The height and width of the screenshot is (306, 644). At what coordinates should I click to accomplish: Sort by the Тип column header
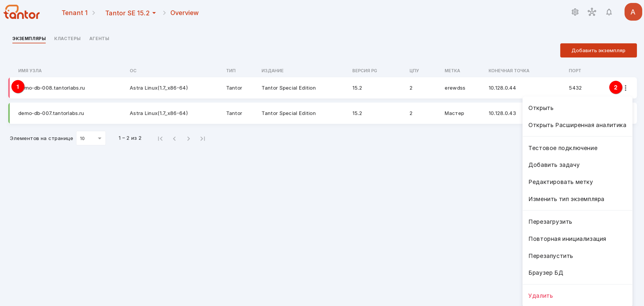pos(231,71)
